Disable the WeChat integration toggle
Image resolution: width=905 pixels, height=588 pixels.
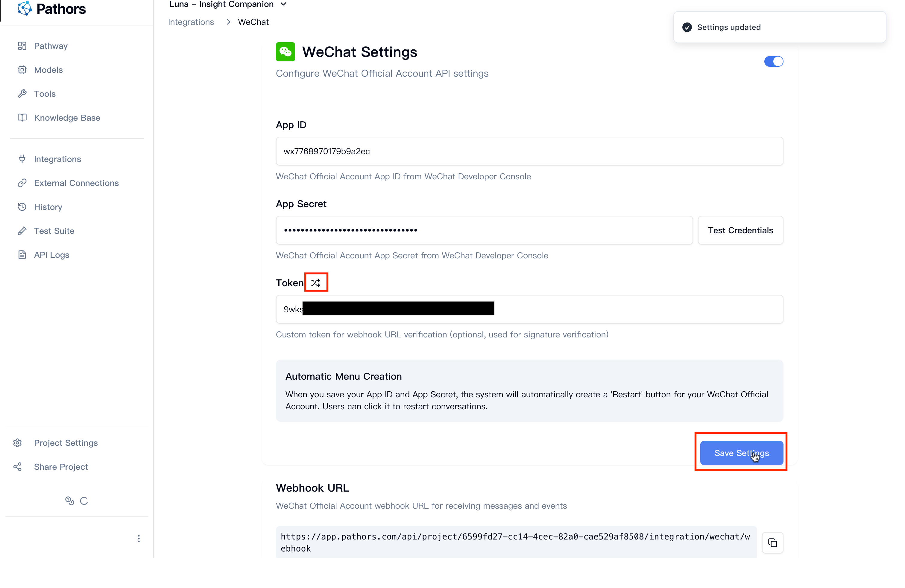pos(774,61)
